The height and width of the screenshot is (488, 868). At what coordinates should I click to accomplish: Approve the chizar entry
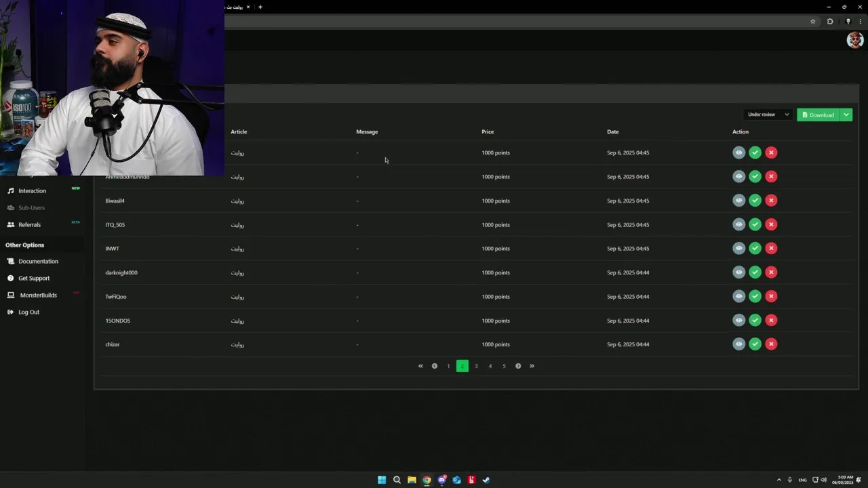755,344
